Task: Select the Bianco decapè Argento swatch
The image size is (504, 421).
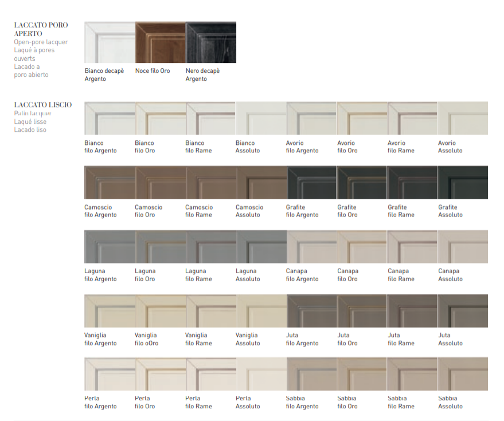Action: click(x=110, y=42)
